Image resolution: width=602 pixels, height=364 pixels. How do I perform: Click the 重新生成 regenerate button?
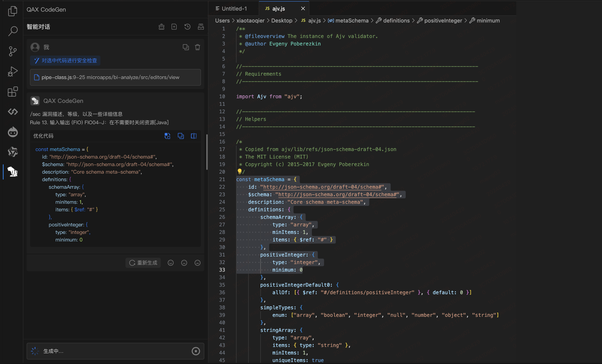(x=143, y=263)
